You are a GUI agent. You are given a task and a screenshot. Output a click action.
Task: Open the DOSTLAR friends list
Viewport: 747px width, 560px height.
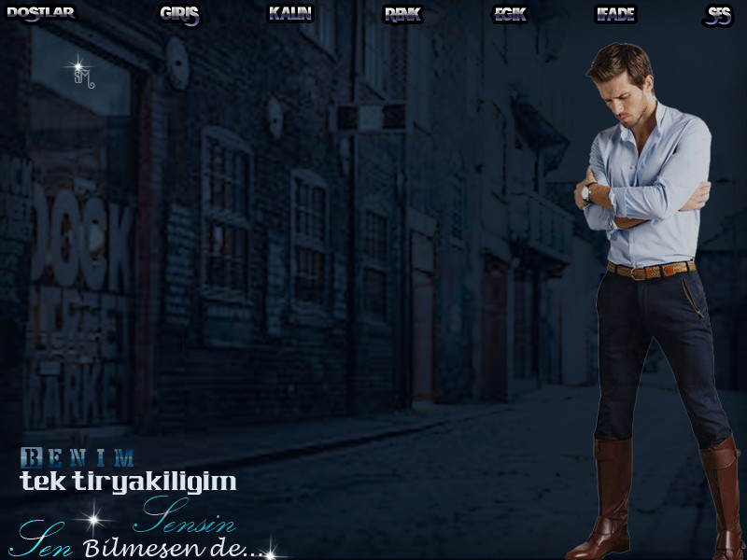tap(41, 13)
